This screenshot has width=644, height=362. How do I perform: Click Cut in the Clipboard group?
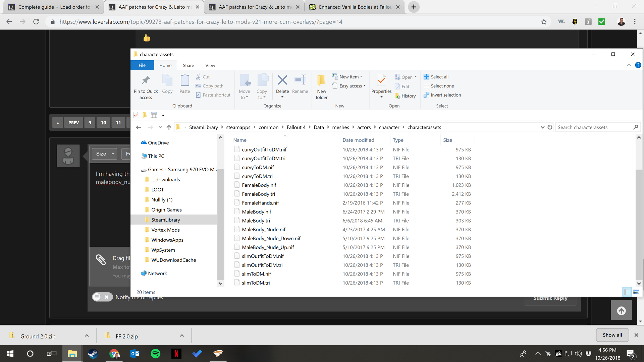click(x=203, y=77)
